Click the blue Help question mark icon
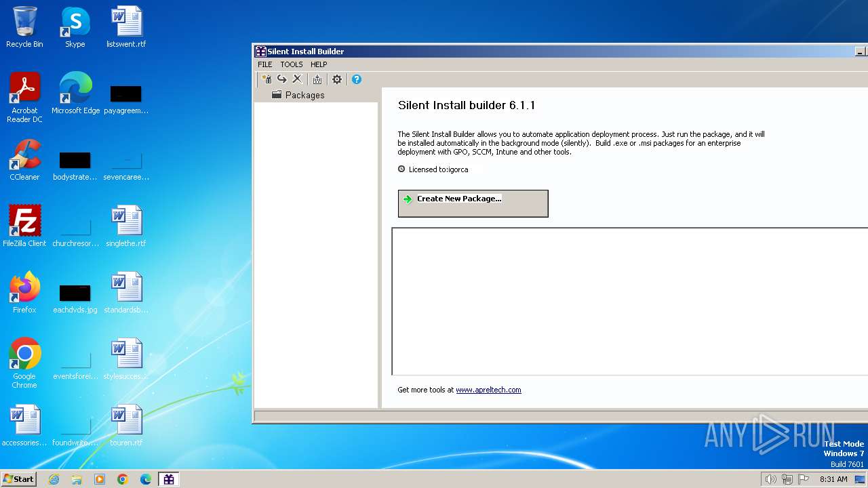The height and width of the screenshot is (488, 868). click(357, 79)
